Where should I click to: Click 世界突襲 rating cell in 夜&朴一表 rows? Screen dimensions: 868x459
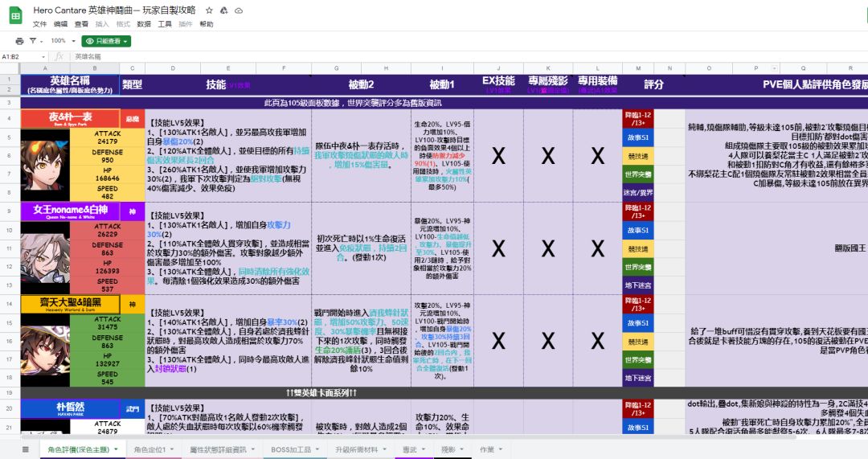638,174
